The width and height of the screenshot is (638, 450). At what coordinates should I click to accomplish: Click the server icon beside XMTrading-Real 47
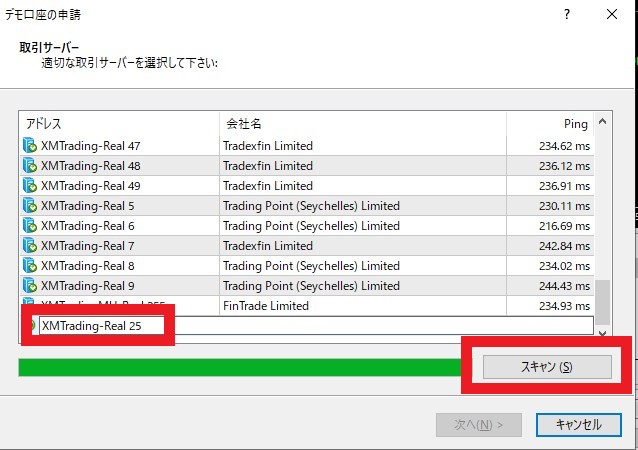29,146
